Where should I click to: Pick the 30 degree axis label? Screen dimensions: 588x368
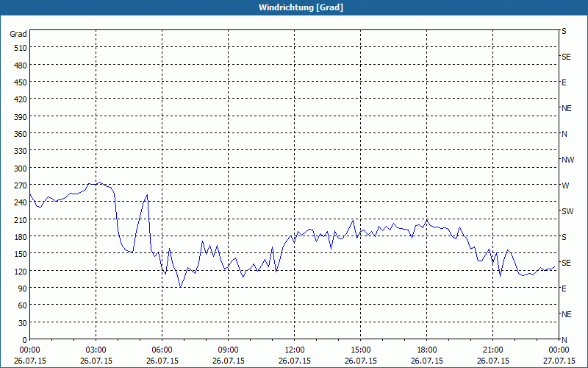click(23, 323)
